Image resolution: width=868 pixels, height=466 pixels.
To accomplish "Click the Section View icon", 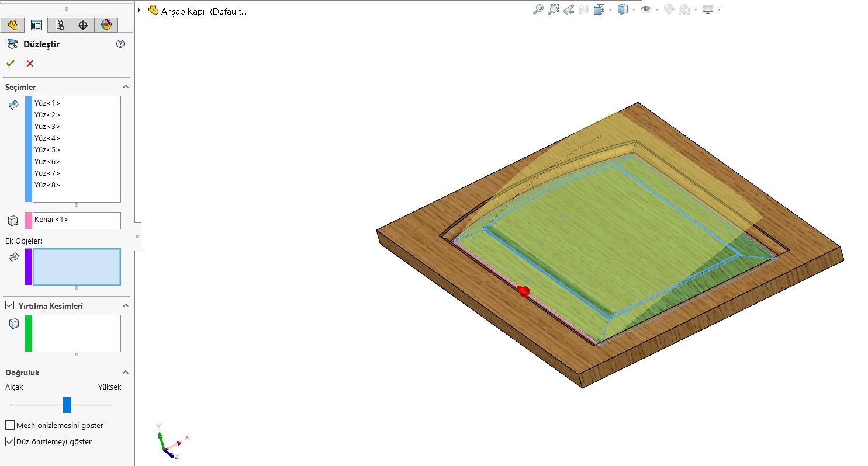I will tap(583, 10).
